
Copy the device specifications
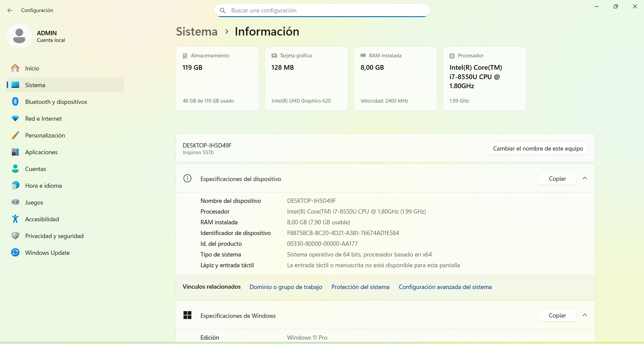[x=557, y=179]
